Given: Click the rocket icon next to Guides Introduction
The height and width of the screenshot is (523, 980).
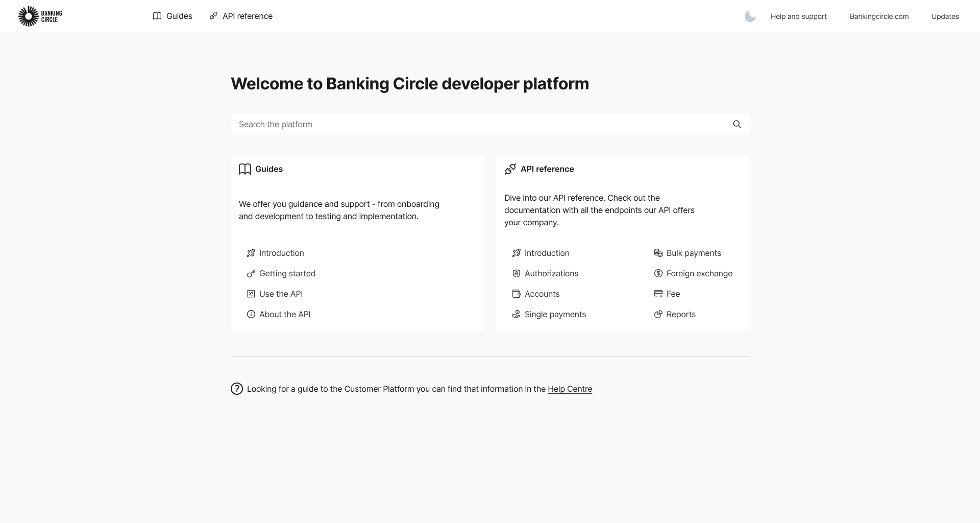Looking at the screenshot, I should (x=251, y=253).
